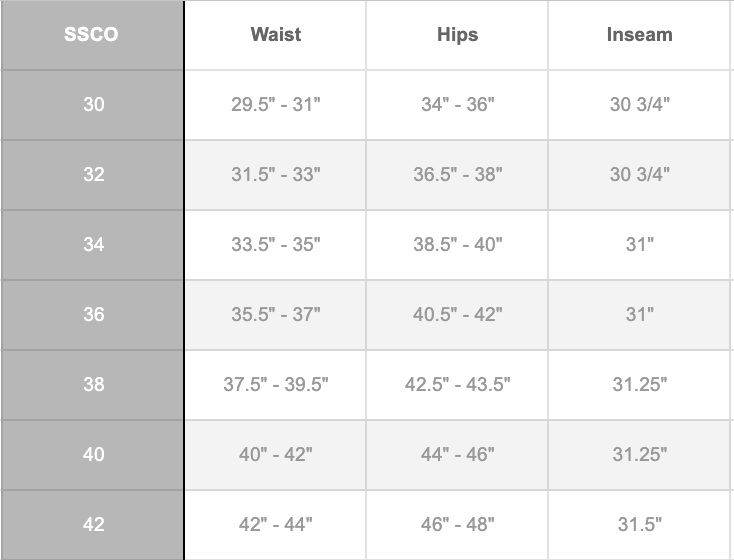The height and width of the screenshot is (560, 734).
Task: Click the 37.5" - 39.5" waist cell
Action: point(275,384)
